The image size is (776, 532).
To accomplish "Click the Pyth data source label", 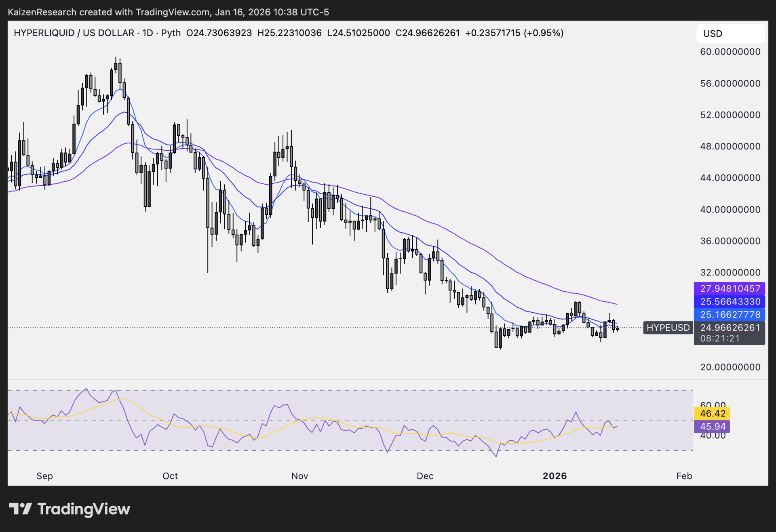I will [171, 33].
